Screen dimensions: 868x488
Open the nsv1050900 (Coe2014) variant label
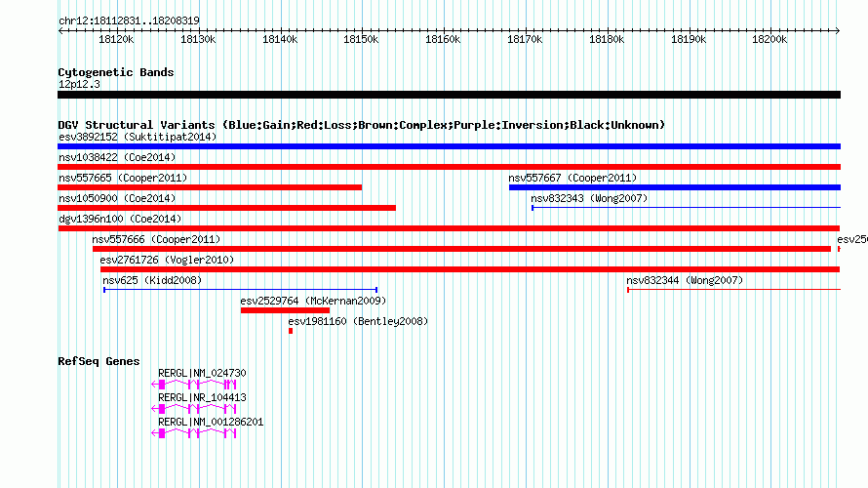click(117, 198)
